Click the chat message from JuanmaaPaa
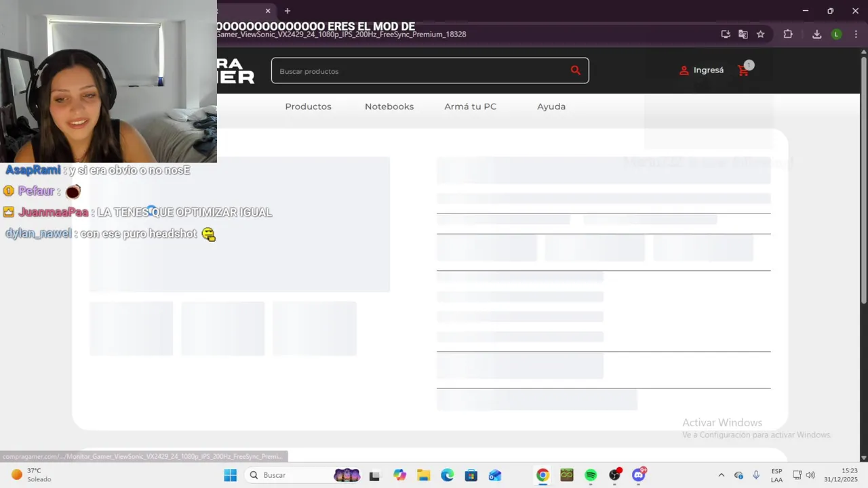This screenshot has height=488, width=868. [138, 212]
